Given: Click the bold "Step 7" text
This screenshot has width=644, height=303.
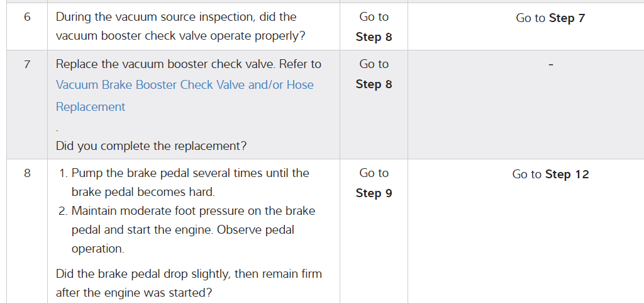Looking at the screenshot, I should (567, 18).
